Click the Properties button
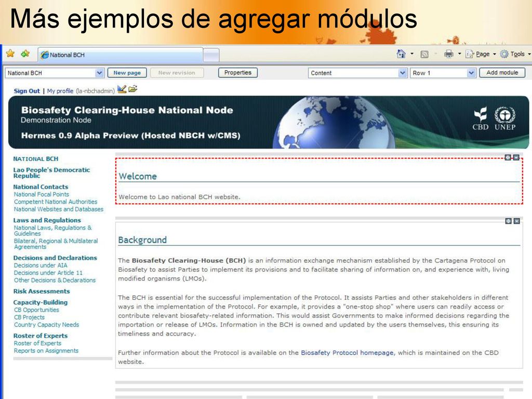The width and height of the screenshot is (532, 399). (238, 73)
